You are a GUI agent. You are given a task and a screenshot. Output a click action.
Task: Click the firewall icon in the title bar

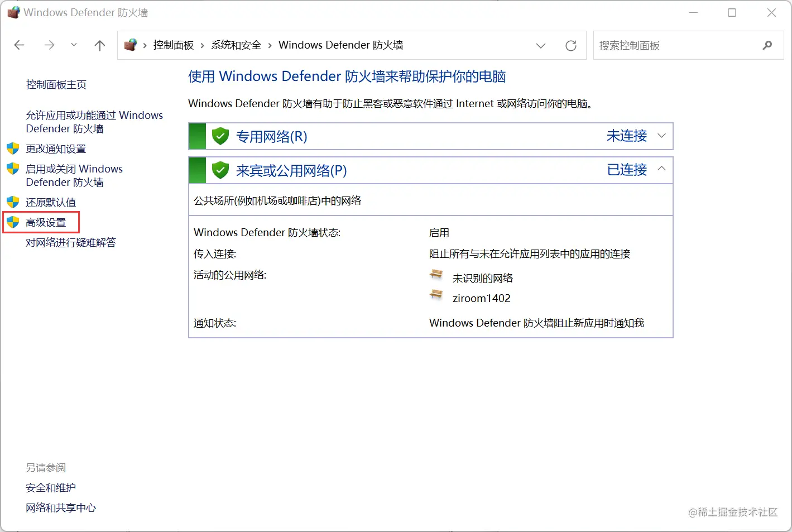coord(13,12)
